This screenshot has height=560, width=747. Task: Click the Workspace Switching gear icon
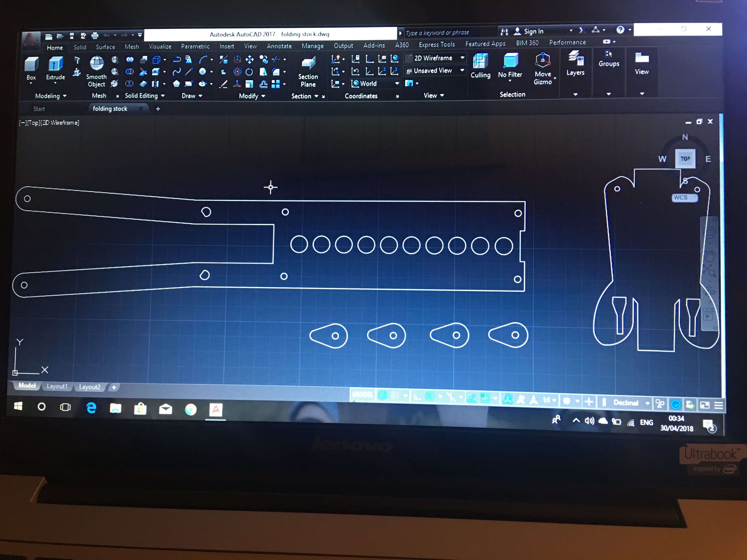pyautogui.click(x=567, y=401)
